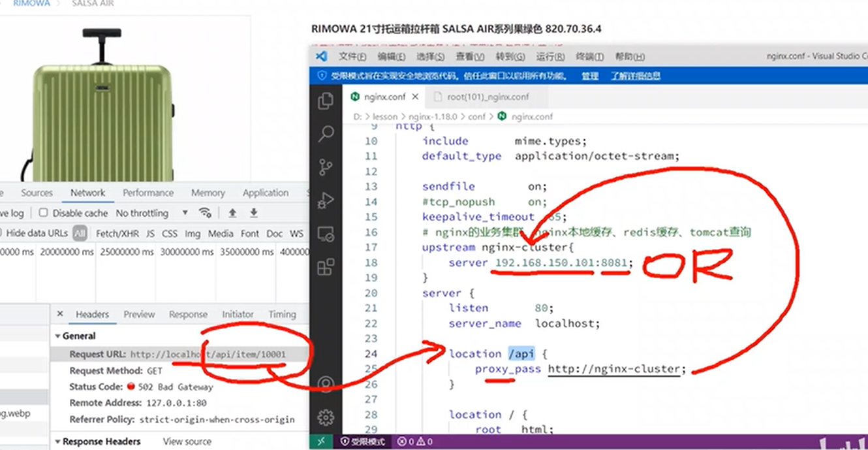Show the Response tab of the request
The height and width of the screenshot is (450, 868).
pyautogui.click(x=188, y=314)
